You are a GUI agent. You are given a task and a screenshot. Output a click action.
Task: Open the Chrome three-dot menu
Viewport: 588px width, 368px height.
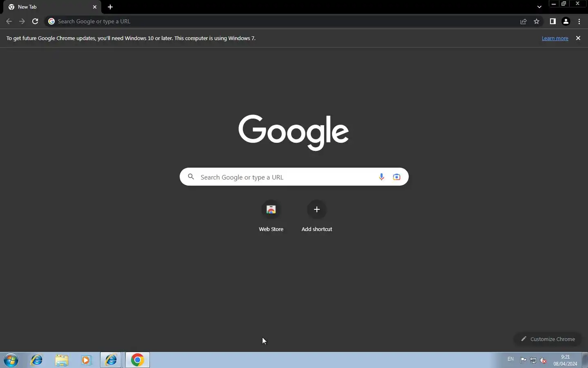[579, 21]
